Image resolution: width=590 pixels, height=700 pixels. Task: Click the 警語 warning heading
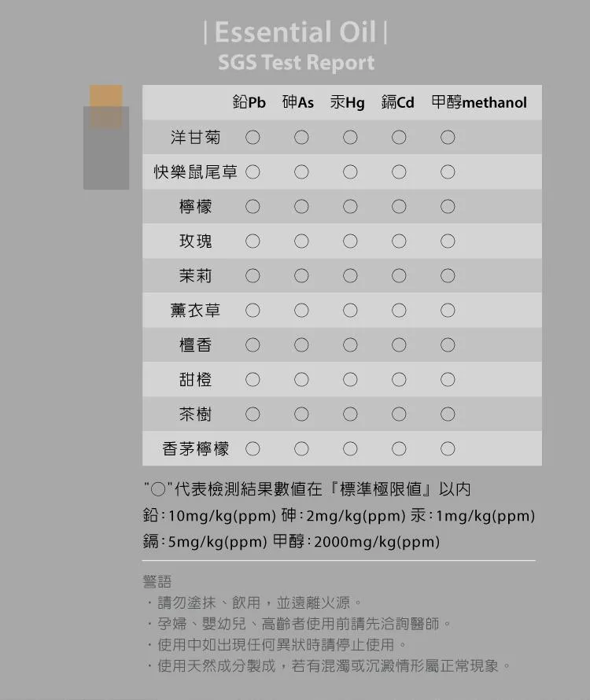coord(157,582)
